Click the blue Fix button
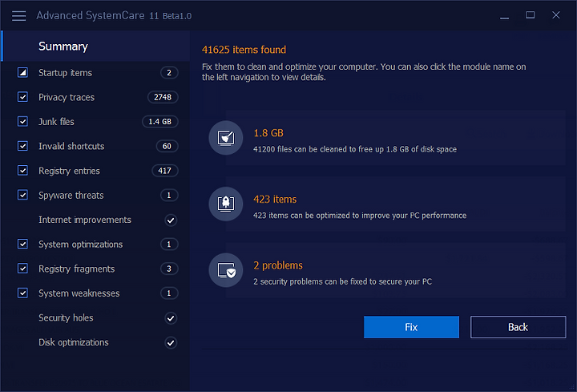Image resolution: width=577 pixels, height=392 pixels. click(411, 327)
